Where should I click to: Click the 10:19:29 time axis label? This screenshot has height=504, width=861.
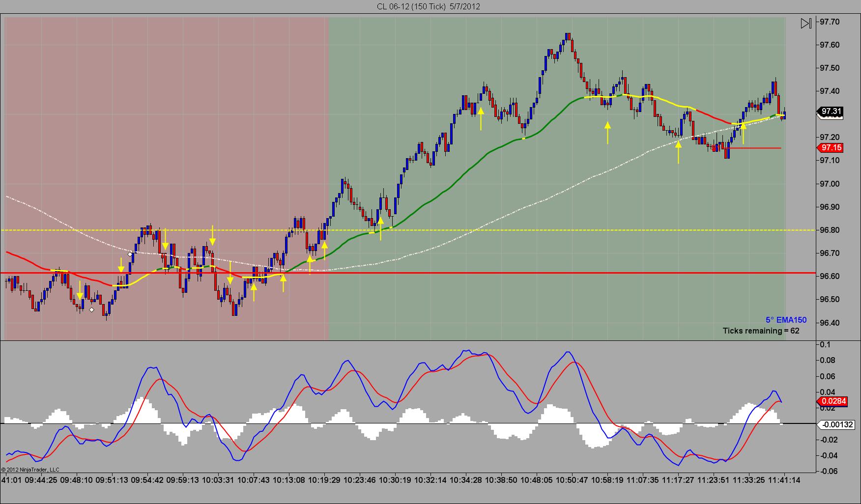click(x=324, y=479)
